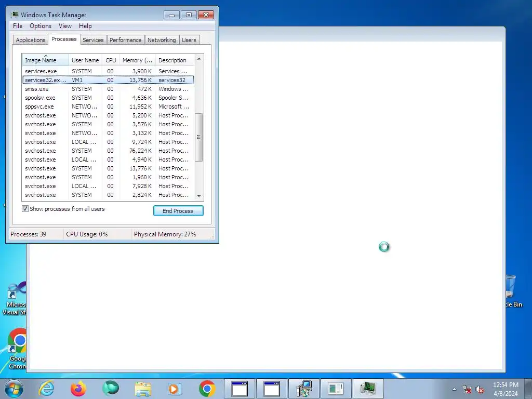Open the network status tray icon

click(x=467, y=390)
